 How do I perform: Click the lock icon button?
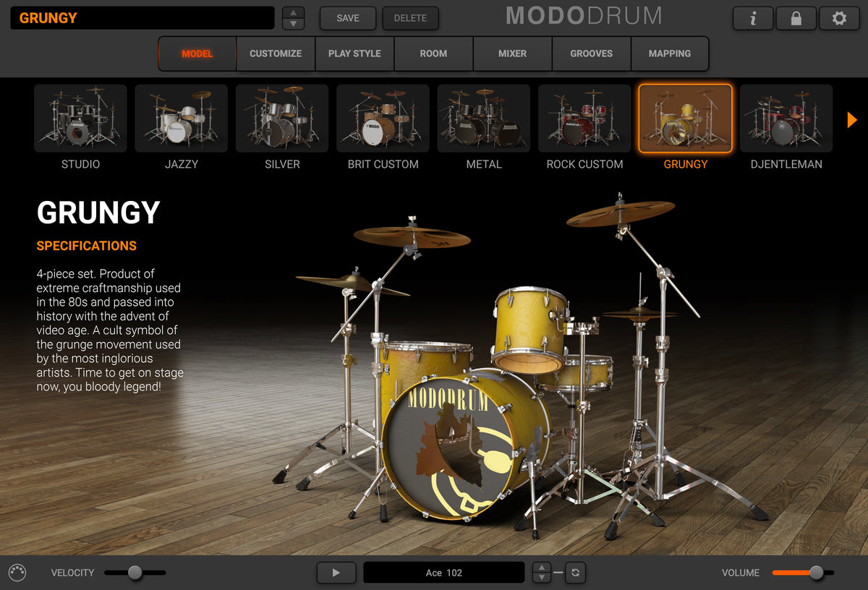(x=796, y=18)
